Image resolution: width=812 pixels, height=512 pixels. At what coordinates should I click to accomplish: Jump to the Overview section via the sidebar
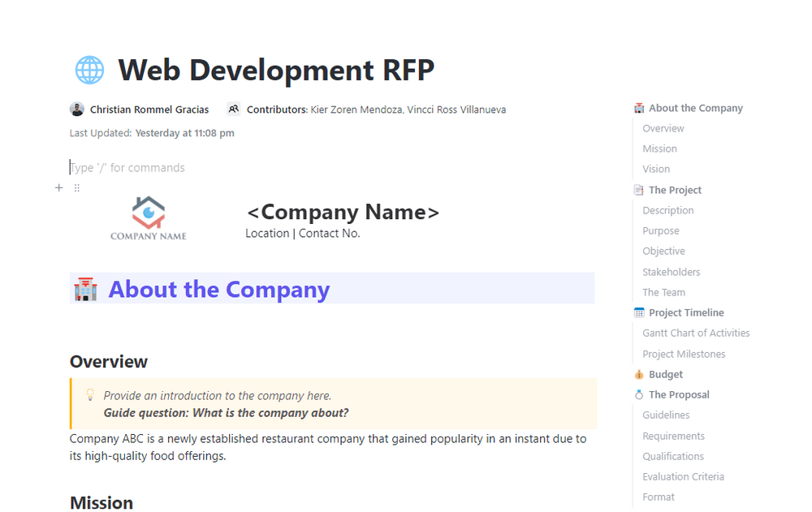click(x=663, y=128)
